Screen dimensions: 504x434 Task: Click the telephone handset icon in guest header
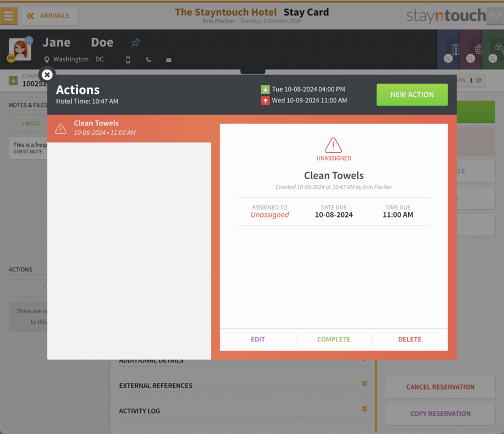(148, 60)
